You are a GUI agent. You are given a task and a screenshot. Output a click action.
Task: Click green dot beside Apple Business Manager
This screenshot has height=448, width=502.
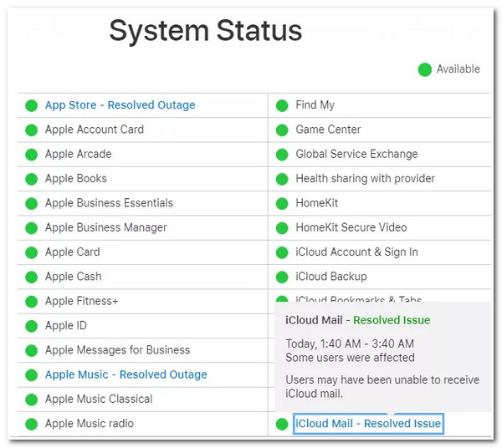[x=32, y=228]
